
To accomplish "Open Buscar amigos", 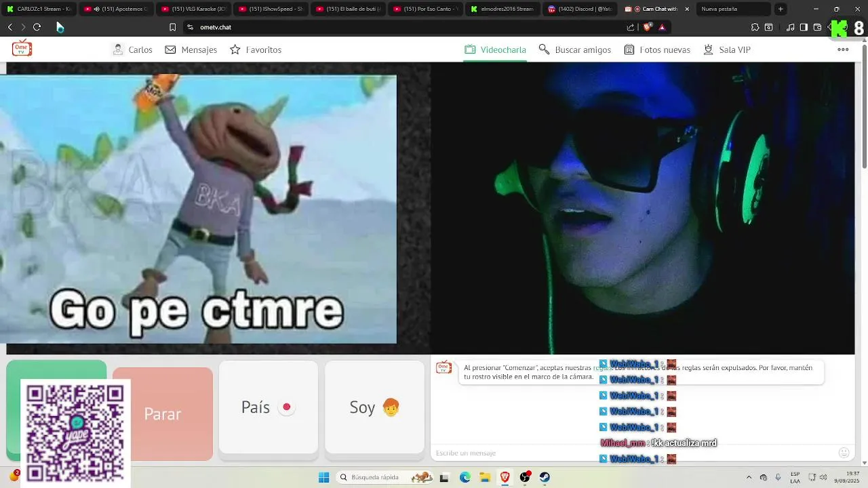I will tap(575, 49).
